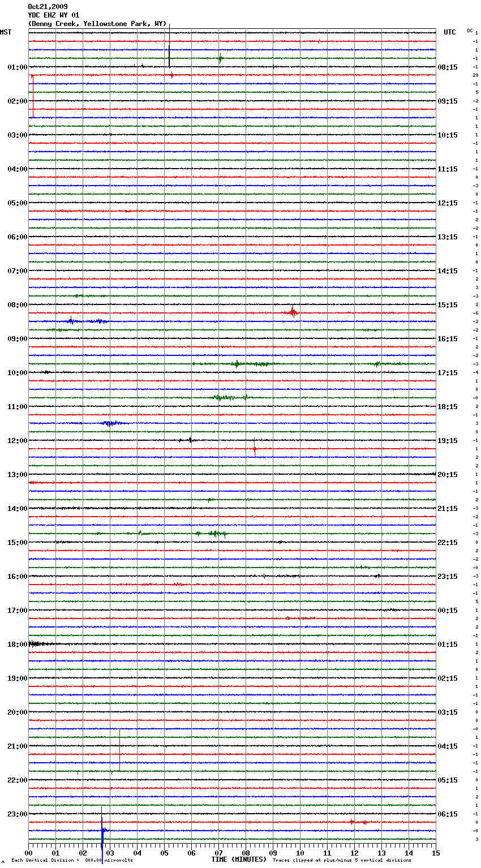Select the 14:00 MST time label

(x=18, y=509)
